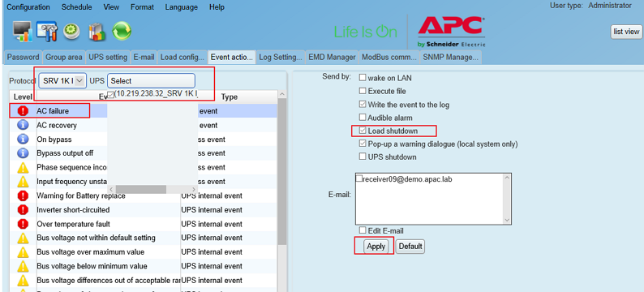Click the red alert icon for AC failure
This screenshot has height=292, width=644.
pos(24,111)
